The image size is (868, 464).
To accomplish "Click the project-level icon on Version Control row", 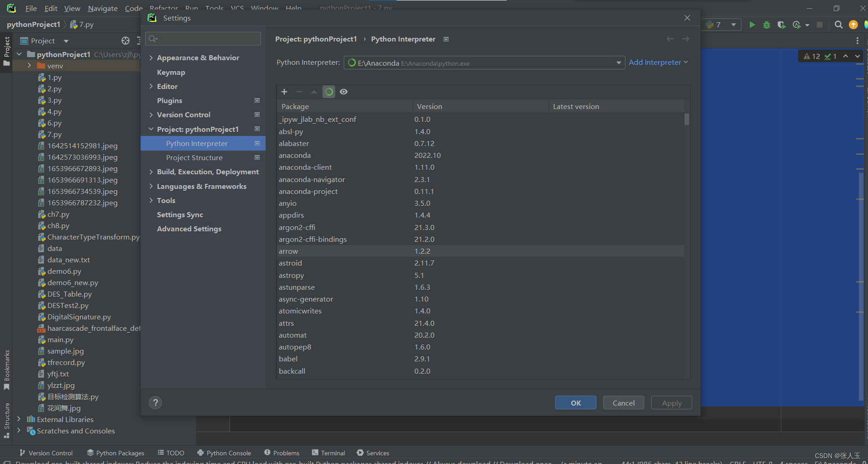I will (257, 115).
